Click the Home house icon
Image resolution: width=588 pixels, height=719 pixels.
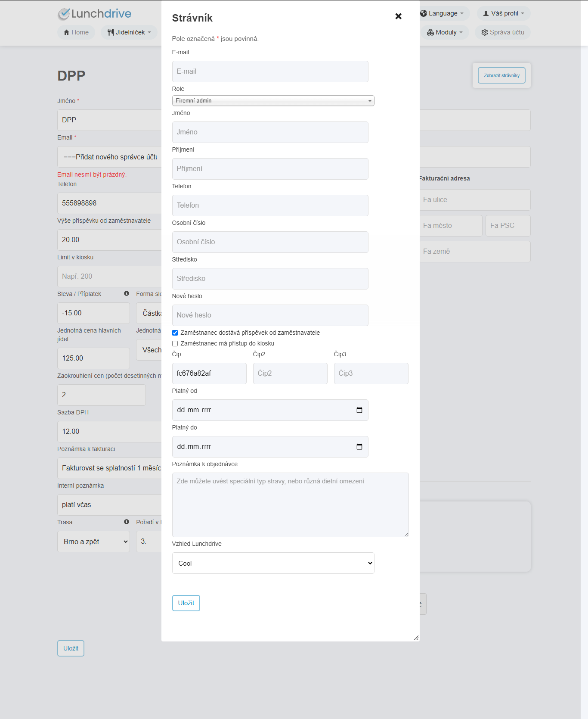click(x=66, y=32)
